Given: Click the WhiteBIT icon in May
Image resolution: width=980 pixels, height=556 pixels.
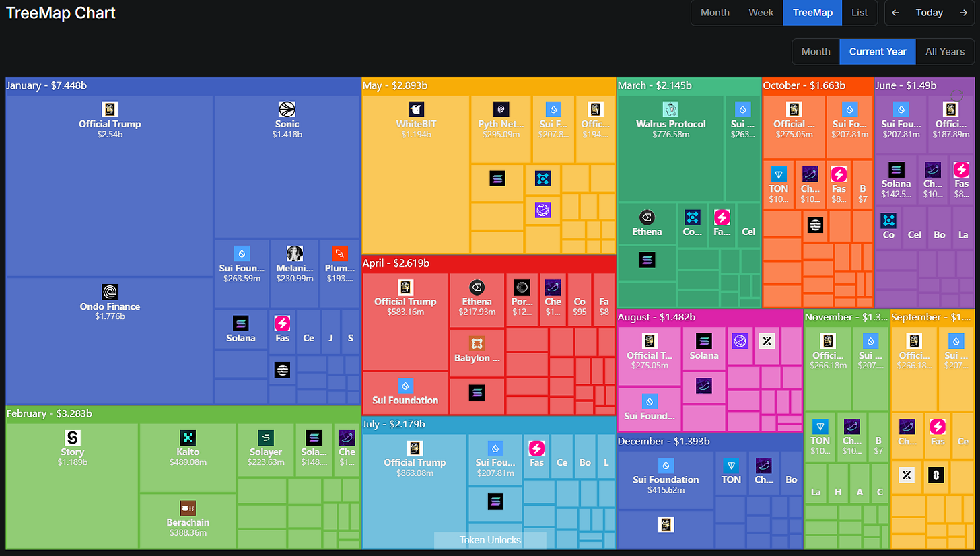Looking at the screenshot, I should point(416,109).
